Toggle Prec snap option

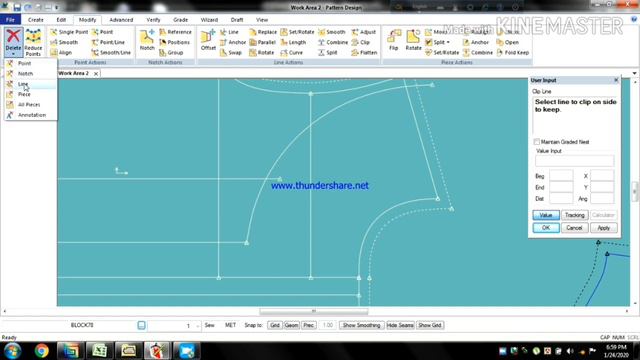(x=309, y=325)
